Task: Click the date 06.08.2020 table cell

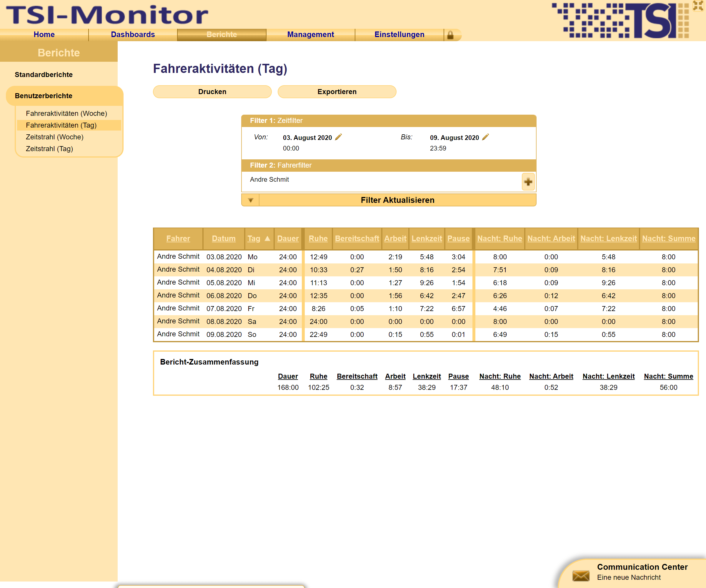Action: point(224,296)
